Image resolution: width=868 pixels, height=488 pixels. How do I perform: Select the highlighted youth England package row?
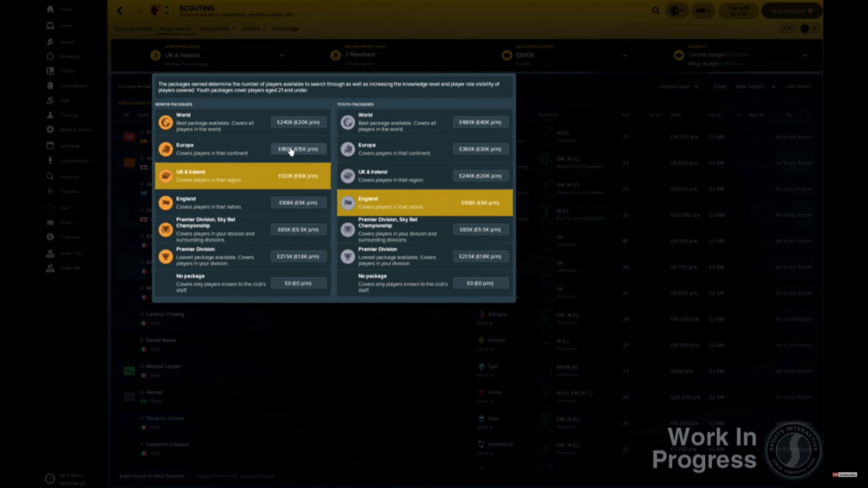point(425,202)
